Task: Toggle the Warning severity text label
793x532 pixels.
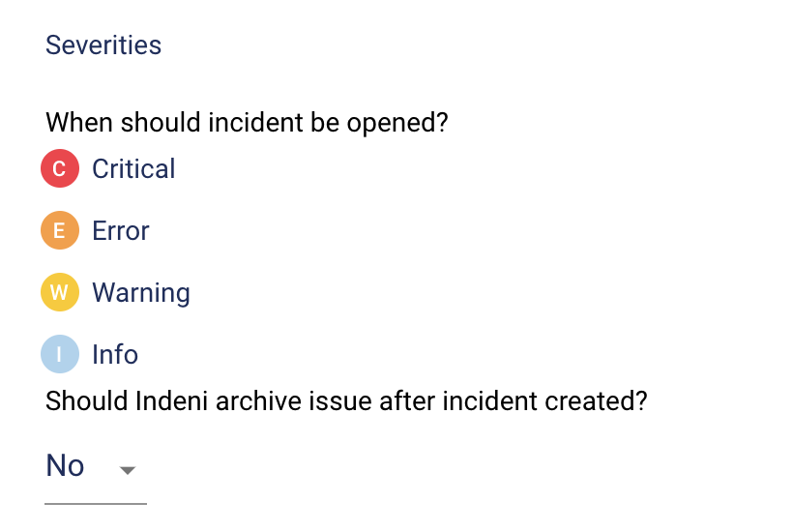Action: (x=141, y=293)
